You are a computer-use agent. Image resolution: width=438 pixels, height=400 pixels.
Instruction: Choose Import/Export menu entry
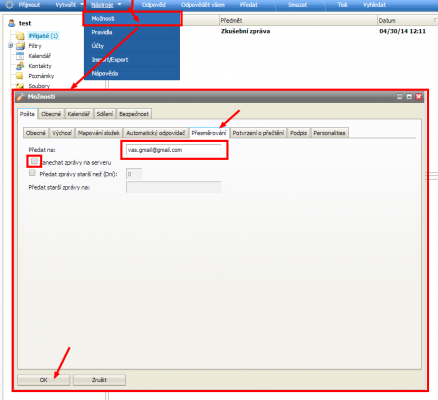coord(132,60)
